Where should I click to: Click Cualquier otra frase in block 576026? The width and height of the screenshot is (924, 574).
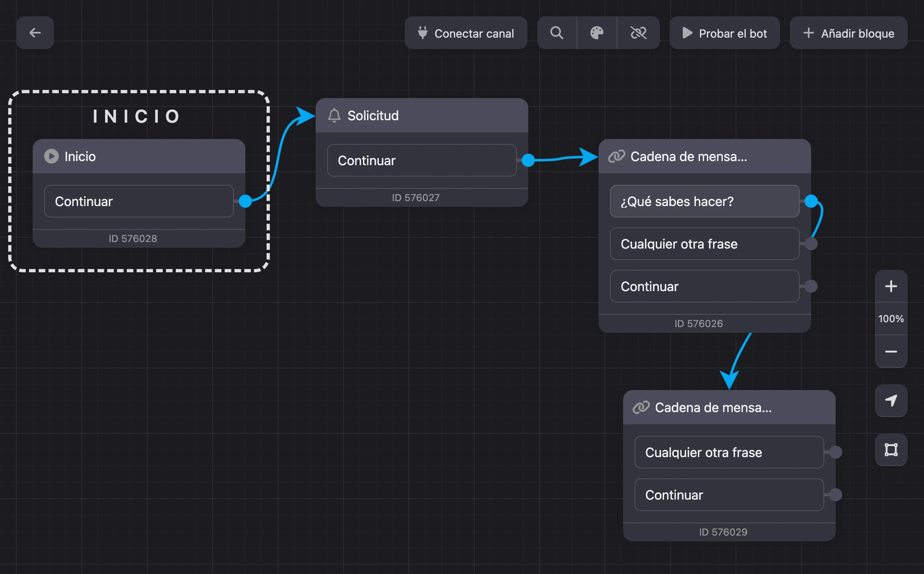pos(705,244)
